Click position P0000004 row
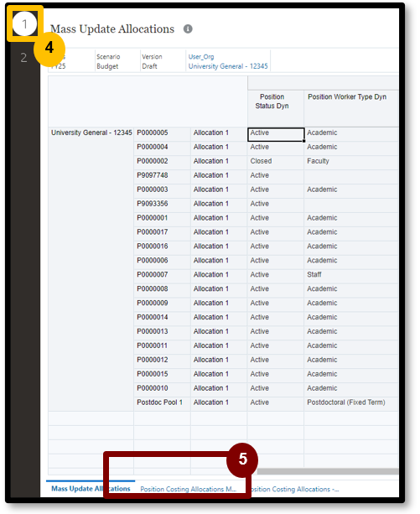Image resolution: width=420 pixels, height=514 pixels. (162, 147)
